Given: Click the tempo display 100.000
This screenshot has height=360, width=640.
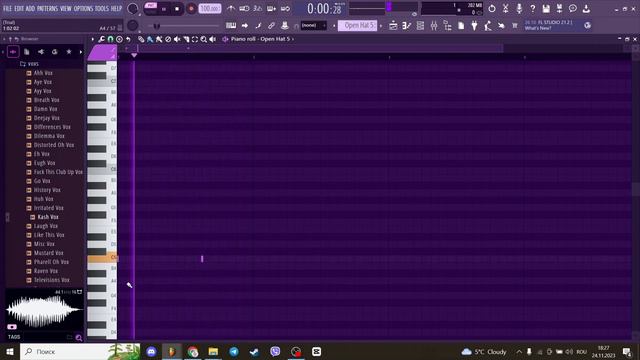Looking at the screenshot, I should 210,9.
